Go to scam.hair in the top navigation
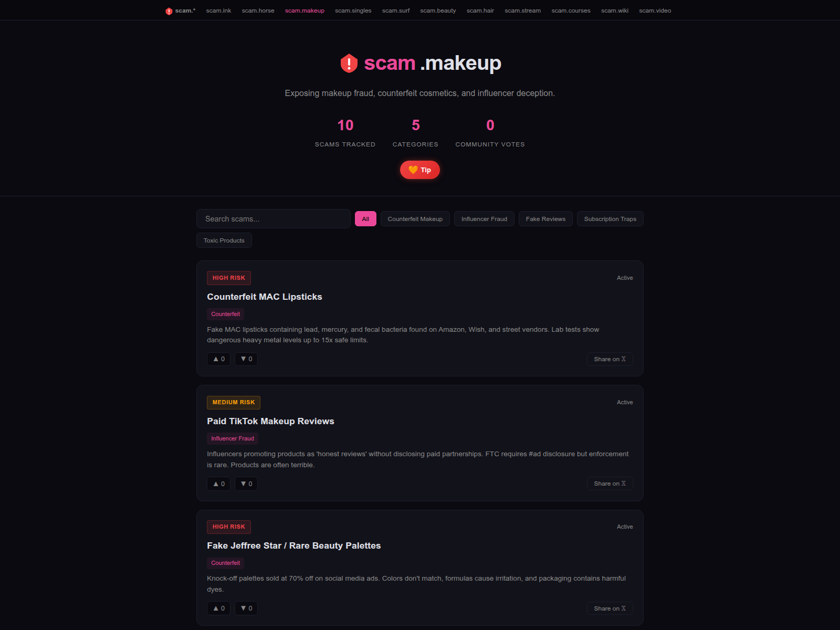Viewport: 840px width, 630px height. point(480,10)
